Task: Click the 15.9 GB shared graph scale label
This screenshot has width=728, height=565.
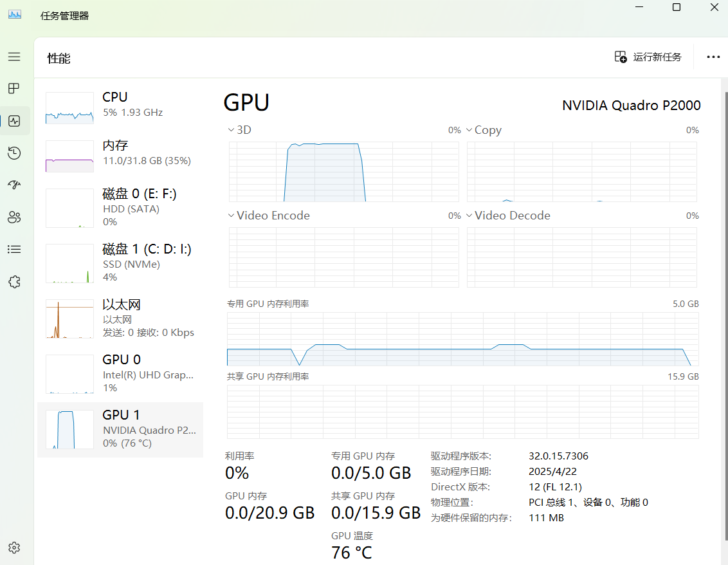Action: [683, 376]
